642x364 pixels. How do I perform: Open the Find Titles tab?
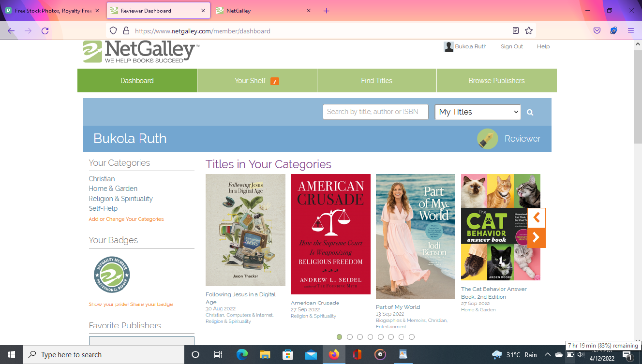tap(377, 81)
